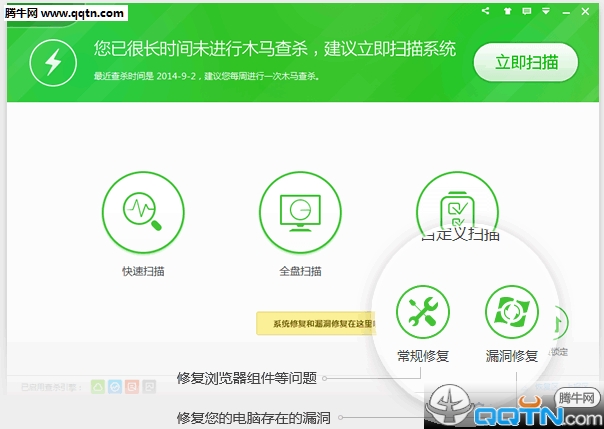Click the yellow 系统修复和漏洞修复在这里 tooltip
The width and height of the screenshot is (604, 429).
(316, 323)
